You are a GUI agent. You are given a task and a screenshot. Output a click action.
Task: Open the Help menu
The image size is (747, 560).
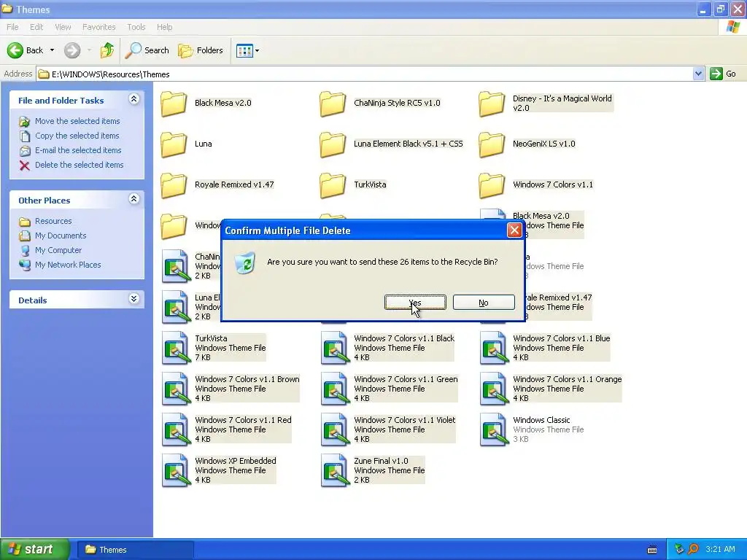pyautogui.click(x=164, y=27)
